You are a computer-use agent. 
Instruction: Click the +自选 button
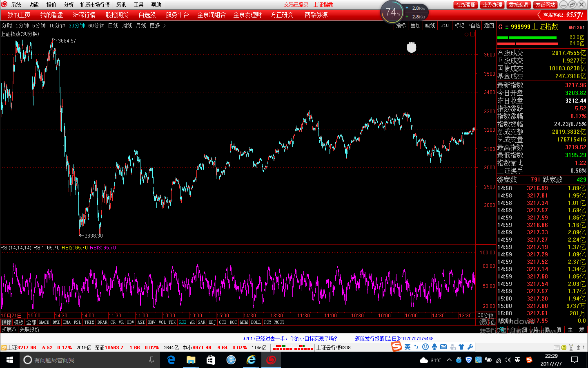pyautogui.click(x=474, y=25)
